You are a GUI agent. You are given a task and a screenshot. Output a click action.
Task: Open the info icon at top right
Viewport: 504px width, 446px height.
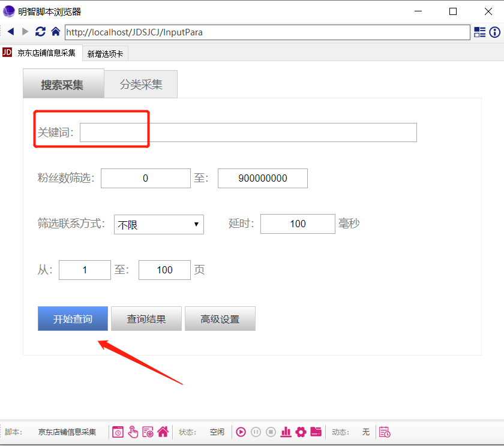[x=494, y=32]
